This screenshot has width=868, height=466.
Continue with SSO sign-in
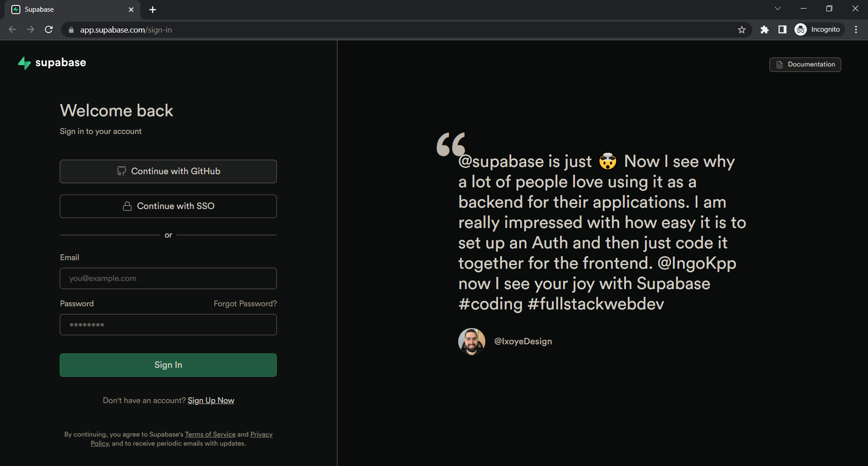168,206
